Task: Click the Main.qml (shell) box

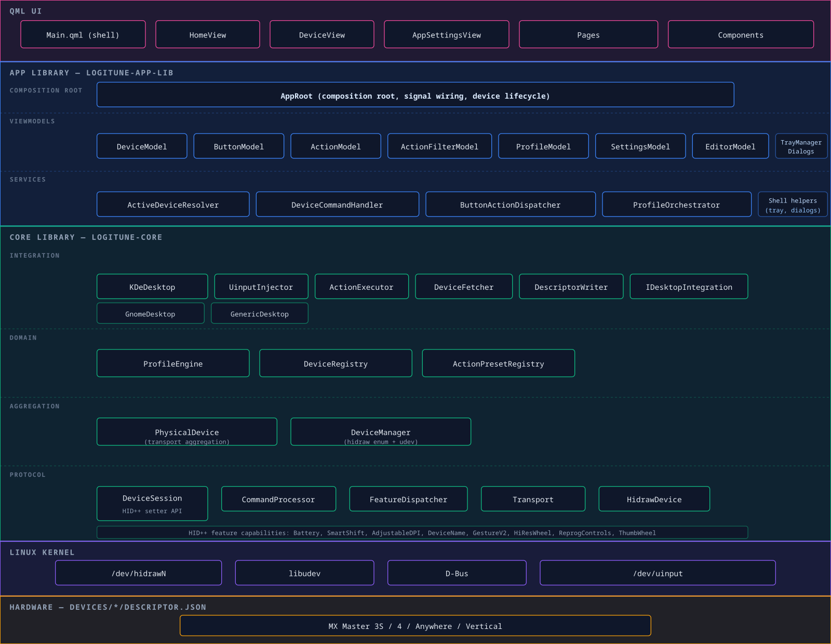Action: 83,35
